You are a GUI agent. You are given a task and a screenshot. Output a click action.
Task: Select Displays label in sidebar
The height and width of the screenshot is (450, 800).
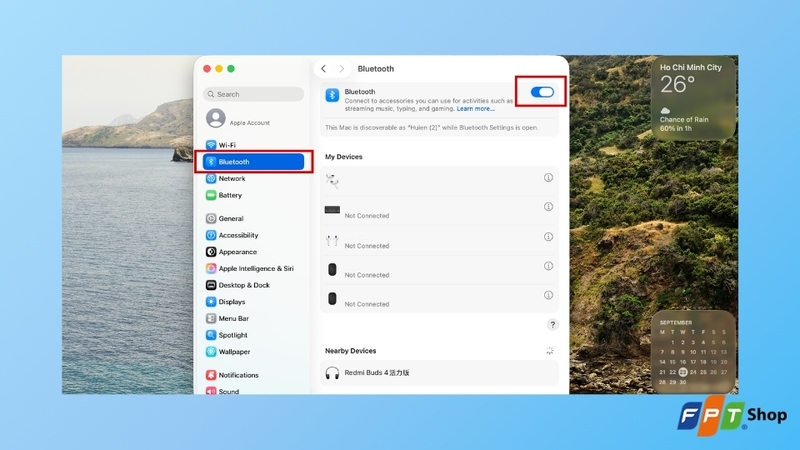(232, 302)
